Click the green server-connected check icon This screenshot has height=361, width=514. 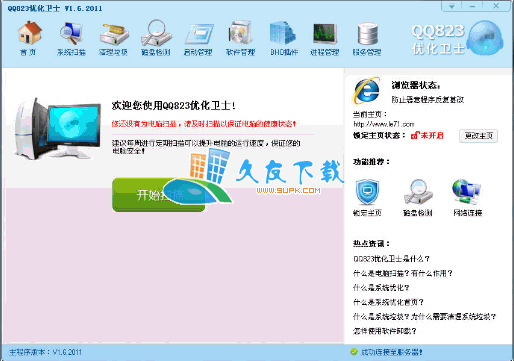354,352
